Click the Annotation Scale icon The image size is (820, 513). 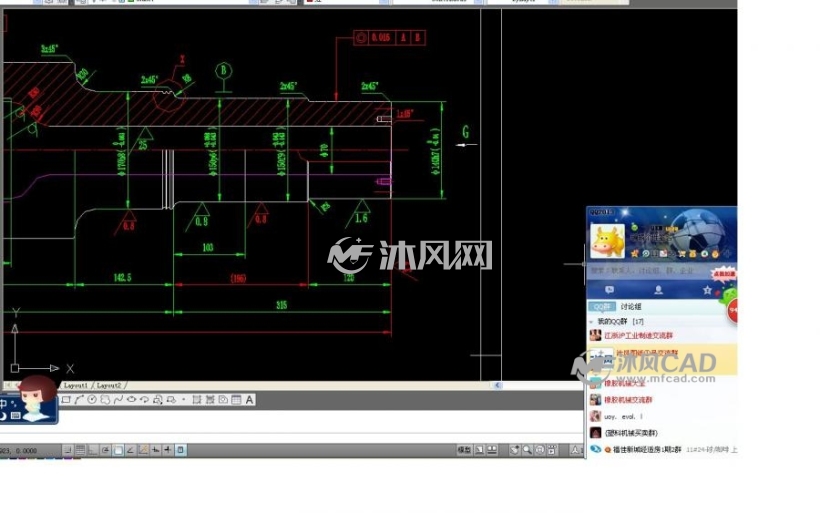[x=575, y=450]
